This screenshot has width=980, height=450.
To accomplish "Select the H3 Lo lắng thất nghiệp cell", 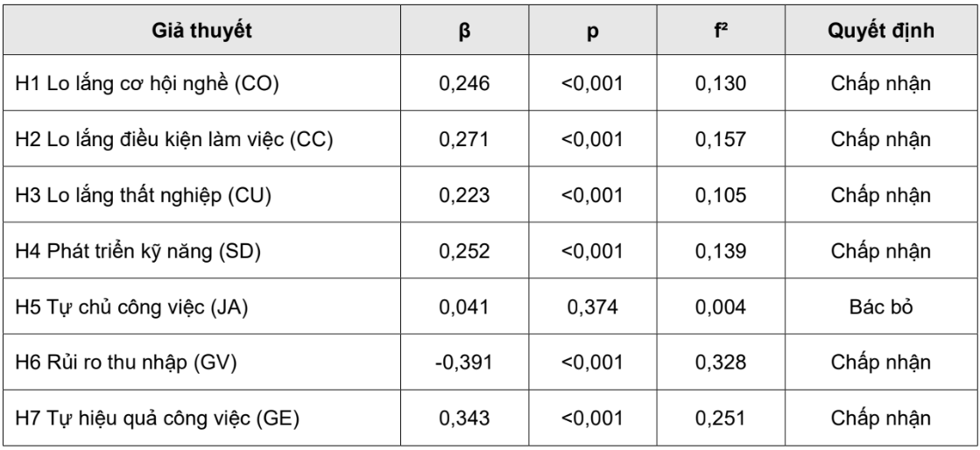I will 201,194.
